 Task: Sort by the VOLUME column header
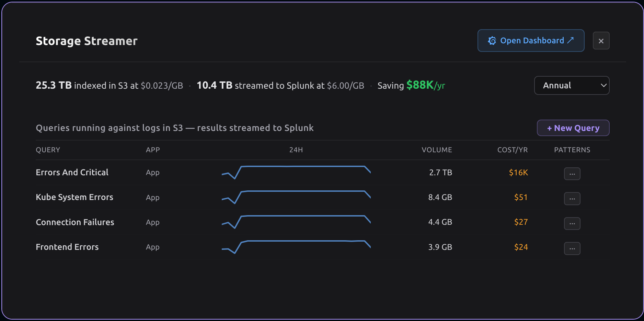(437, 150)
